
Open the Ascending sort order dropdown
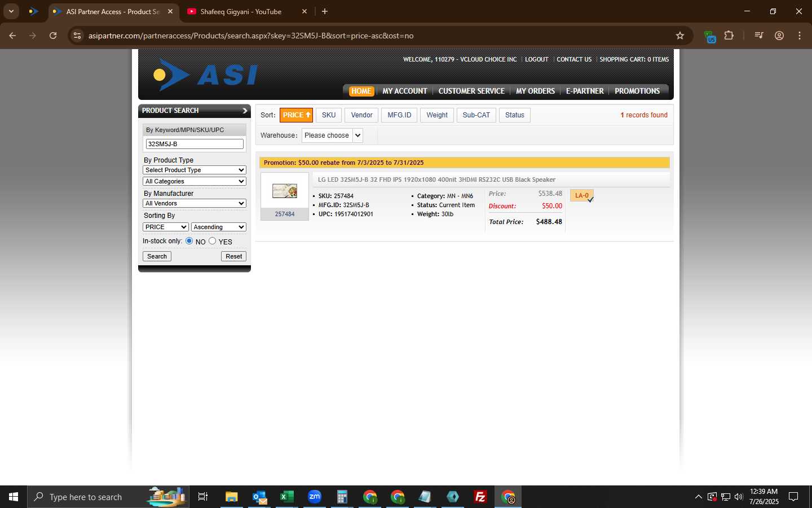click(219, 227)
